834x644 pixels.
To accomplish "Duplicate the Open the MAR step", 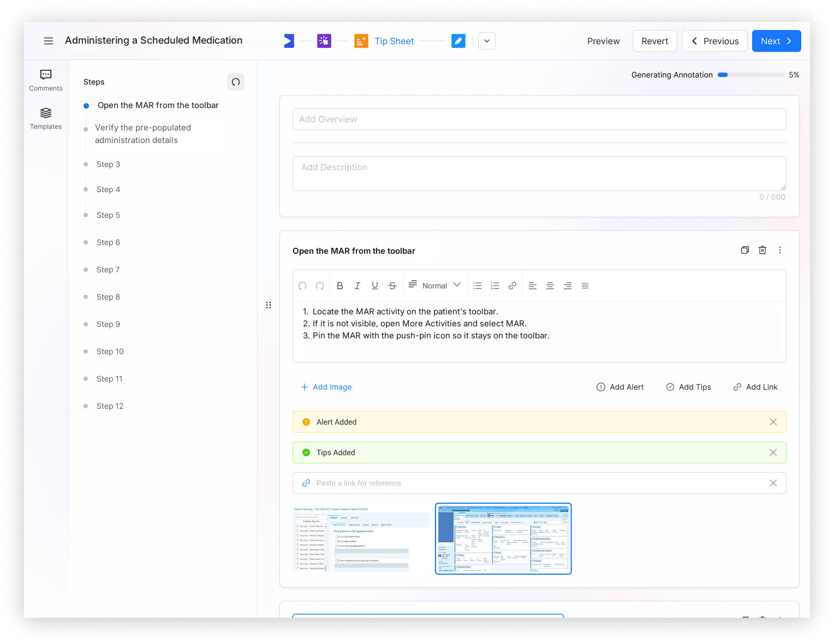I will point(744,250).
